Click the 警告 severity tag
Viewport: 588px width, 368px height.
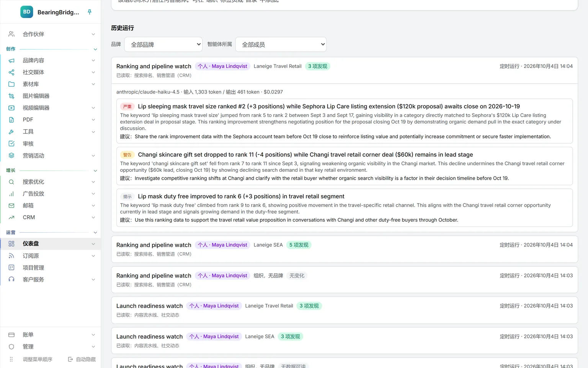[x=127, y=155]
